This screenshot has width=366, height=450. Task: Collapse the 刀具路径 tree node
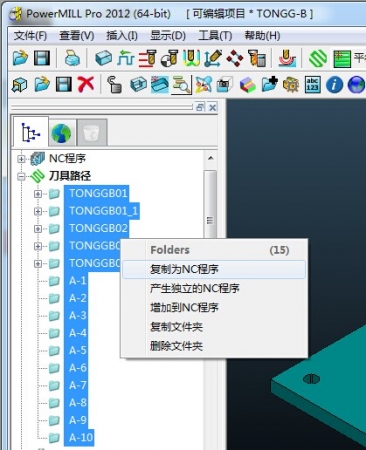coord(21,176)
